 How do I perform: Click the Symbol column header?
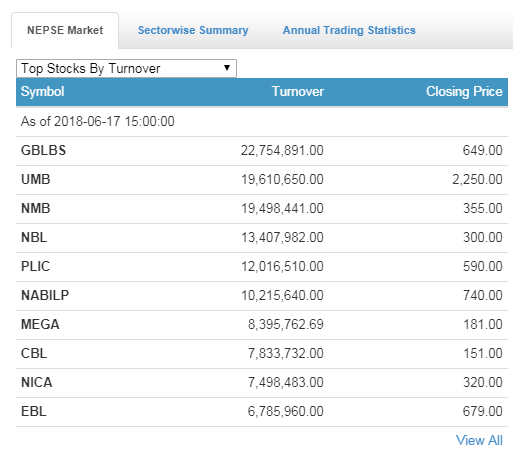pyautogui.click(x=42, y=92)
